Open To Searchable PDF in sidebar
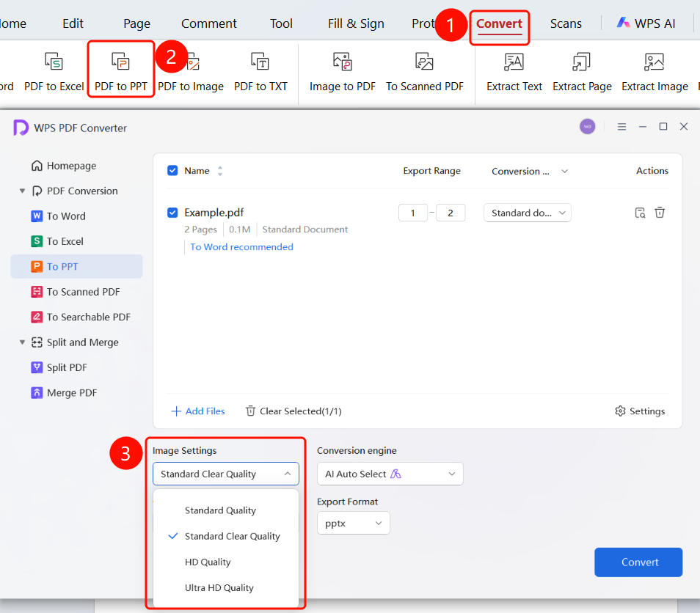The width and height of the screenshot is (700, 613). (x=81, y=317)
